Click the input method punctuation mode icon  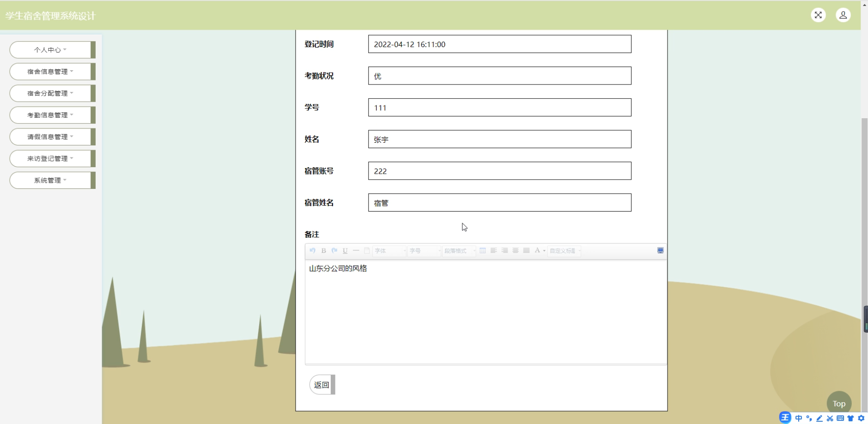point(809,418)
